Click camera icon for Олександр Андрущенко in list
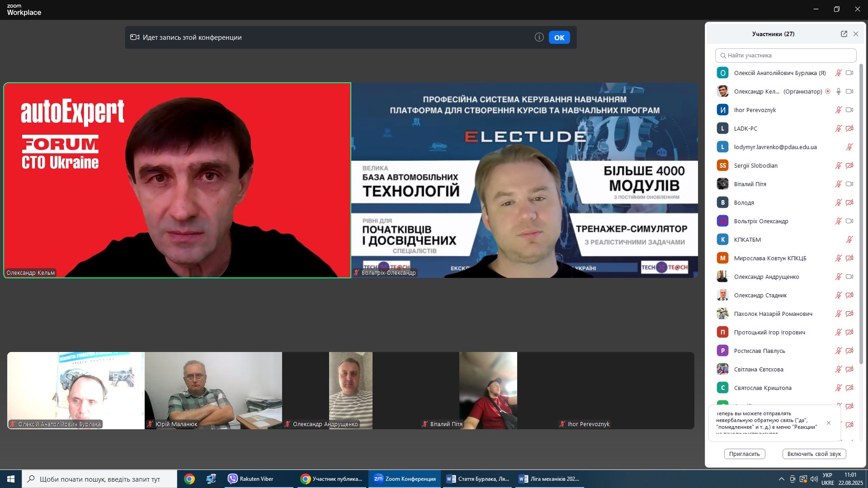Screen dimensions: 868x488 point(849,277)
